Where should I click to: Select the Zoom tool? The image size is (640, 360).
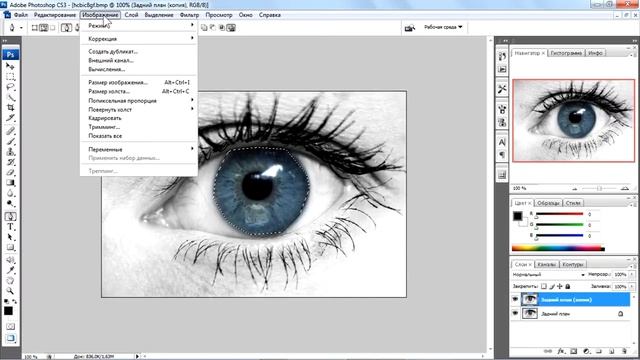click(10, 291)
